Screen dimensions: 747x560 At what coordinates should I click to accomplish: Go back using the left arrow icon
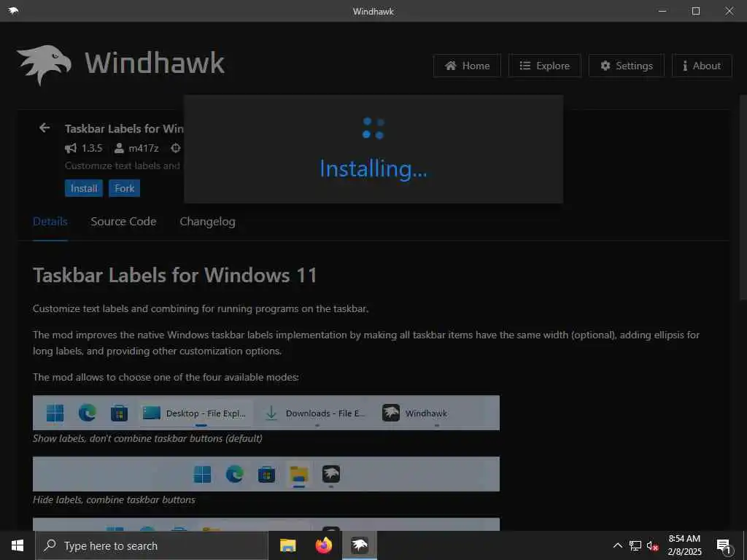[44, 128]
